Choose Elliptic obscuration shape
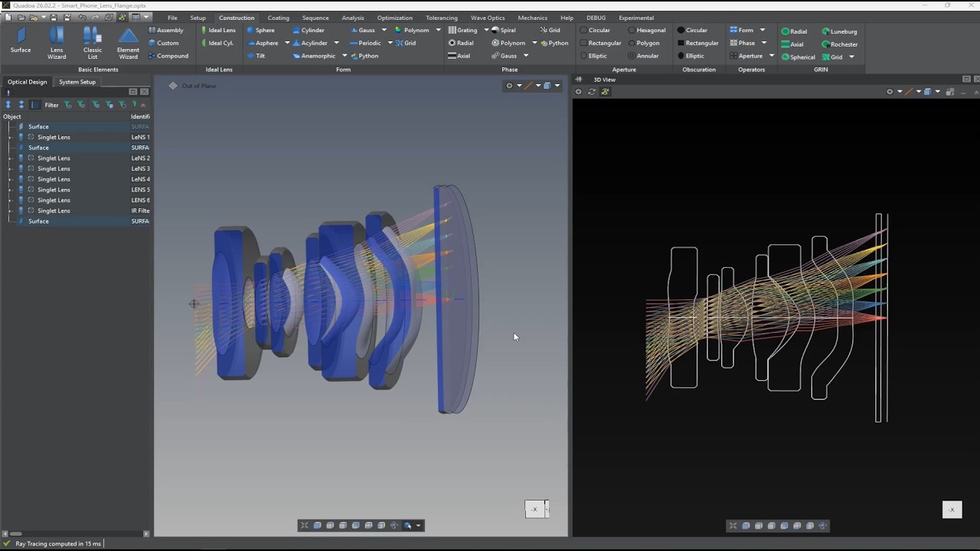Viewport: 980px width, 551px height. point(691,56)
